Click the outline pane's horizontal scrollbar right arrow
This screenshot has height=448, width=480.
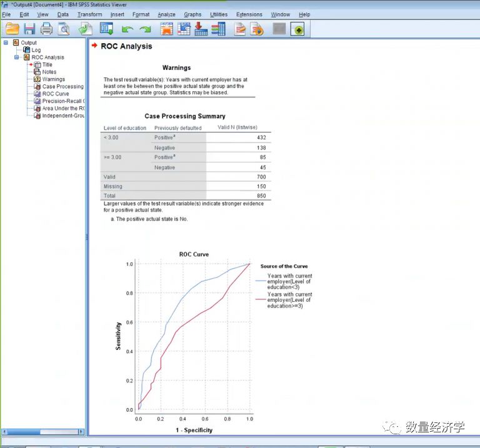coord(81,432)
